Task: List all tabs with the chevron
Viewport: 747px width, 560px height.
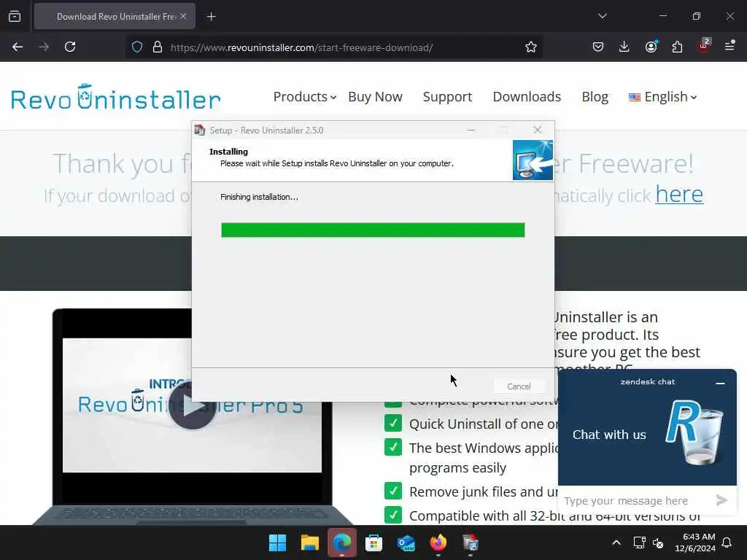Action: pos(602,16)
